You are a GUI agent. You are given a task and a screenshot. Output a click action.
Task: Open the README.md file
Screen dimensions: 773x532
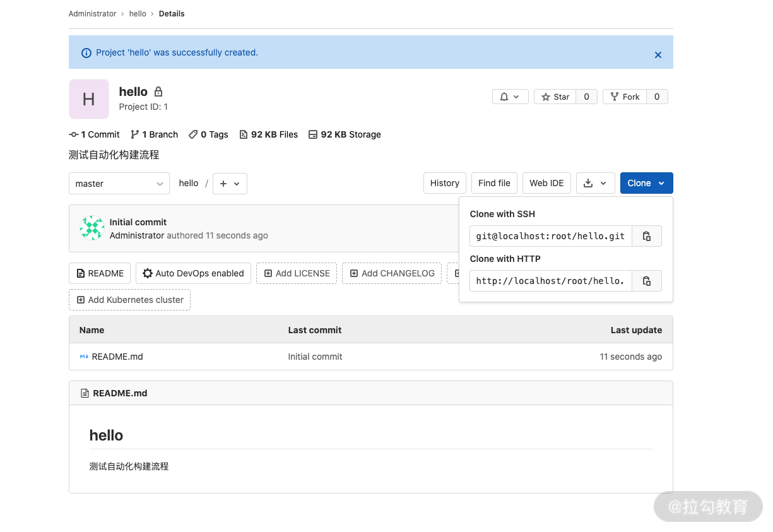coord(117,357)
